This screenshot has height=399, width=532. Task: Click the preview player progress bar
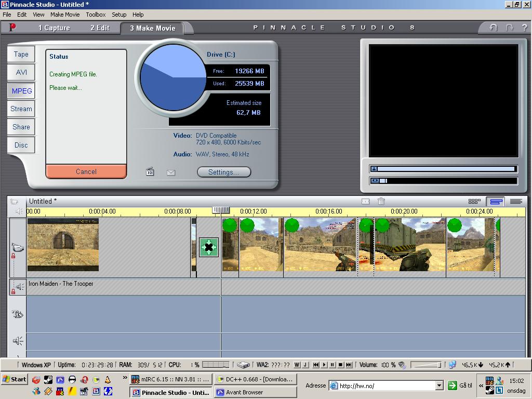[443, 169]
